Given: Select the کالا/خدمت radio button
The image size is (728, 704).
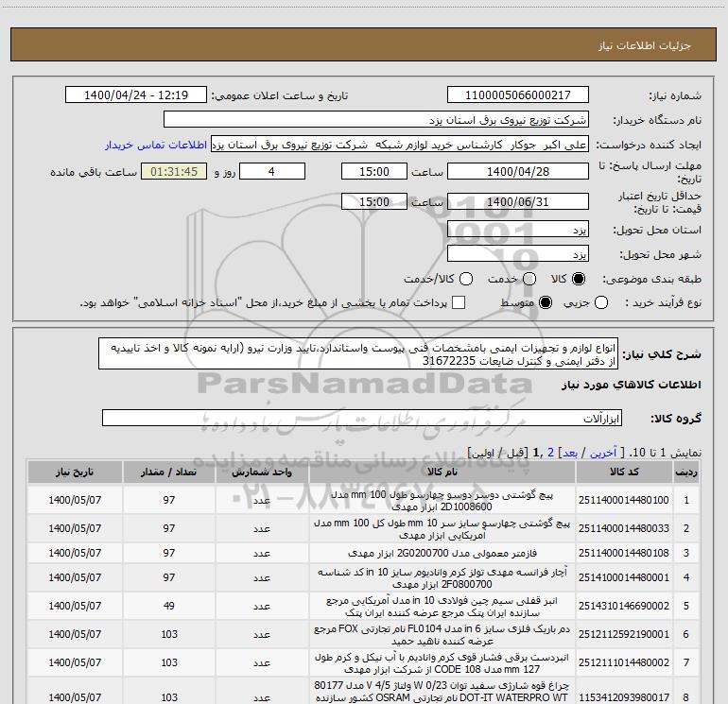Looking at the screenshot, I should point(466,279).
